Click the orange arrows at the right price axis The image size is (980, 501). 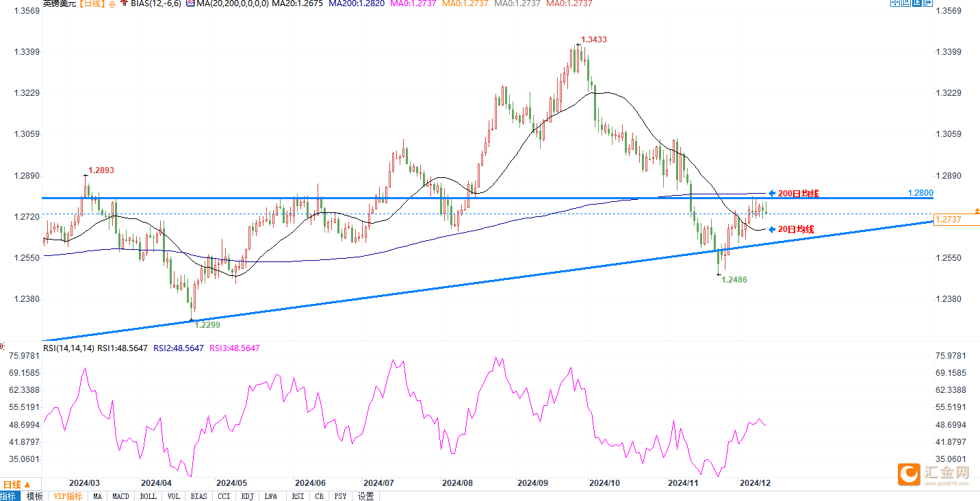(x=977, y=210)
